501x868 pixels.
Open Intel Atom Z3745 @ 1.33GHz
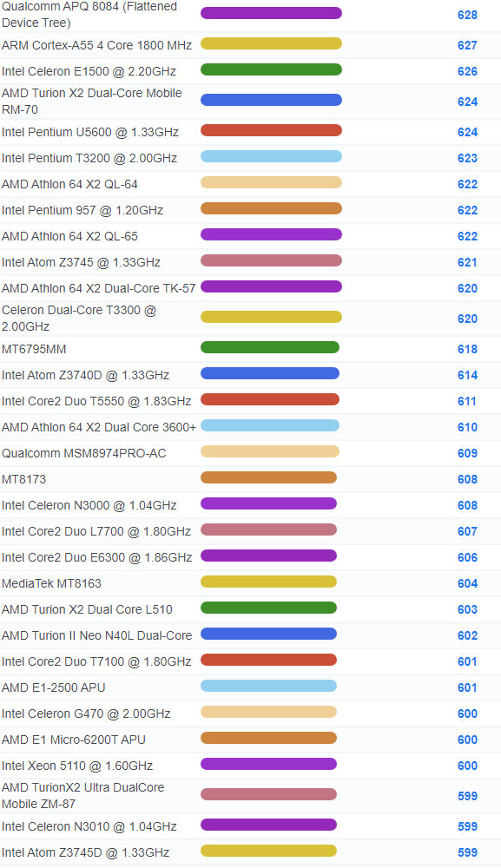tap(81, 262)
